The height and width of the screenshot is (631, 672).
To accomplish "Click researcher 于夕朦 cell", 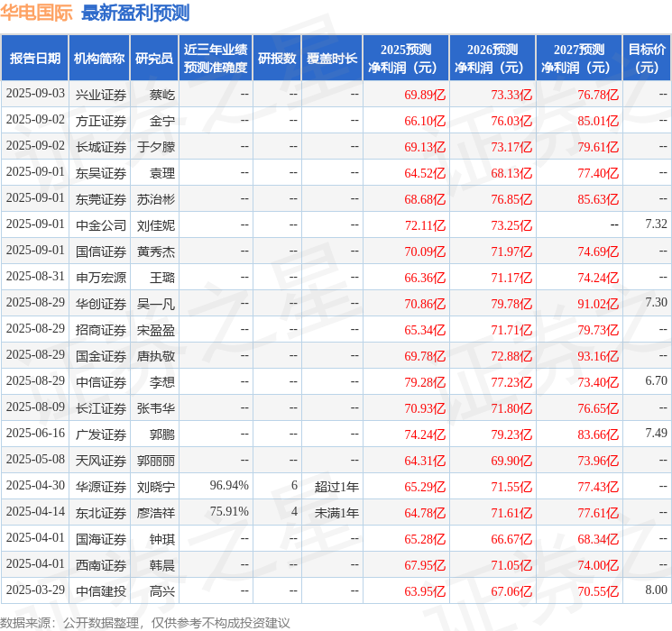I will coord(156,147).
